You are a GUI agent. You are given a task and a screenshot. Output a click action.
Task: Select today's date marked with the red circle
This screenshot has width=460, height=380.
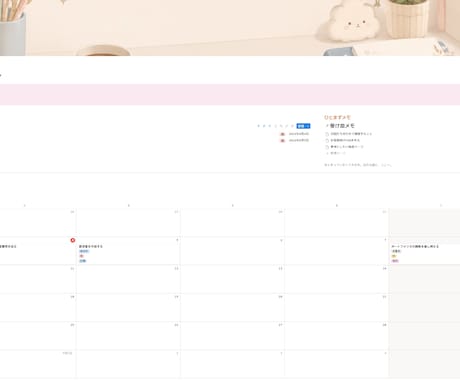73,240
